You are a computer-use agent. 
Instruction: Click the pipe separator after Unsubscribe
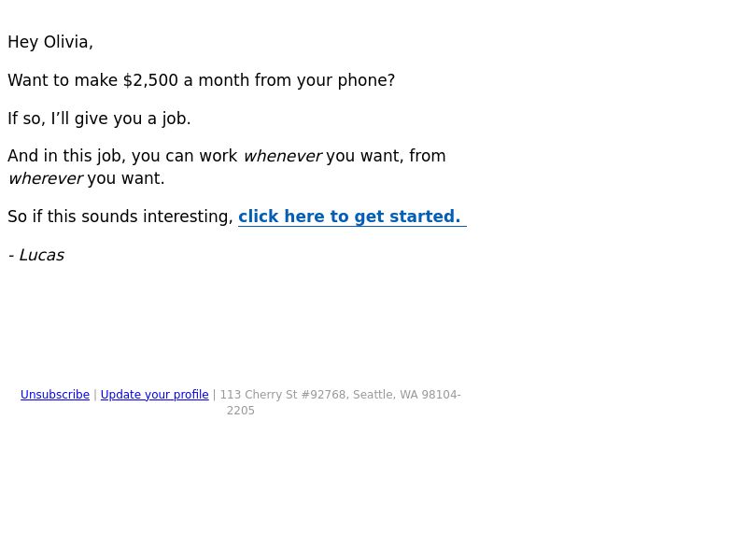click(95, 395)
